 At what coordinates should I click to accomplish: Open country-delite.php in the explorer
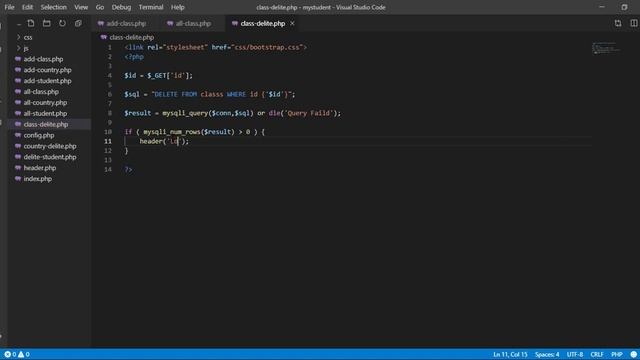[50, 146]
